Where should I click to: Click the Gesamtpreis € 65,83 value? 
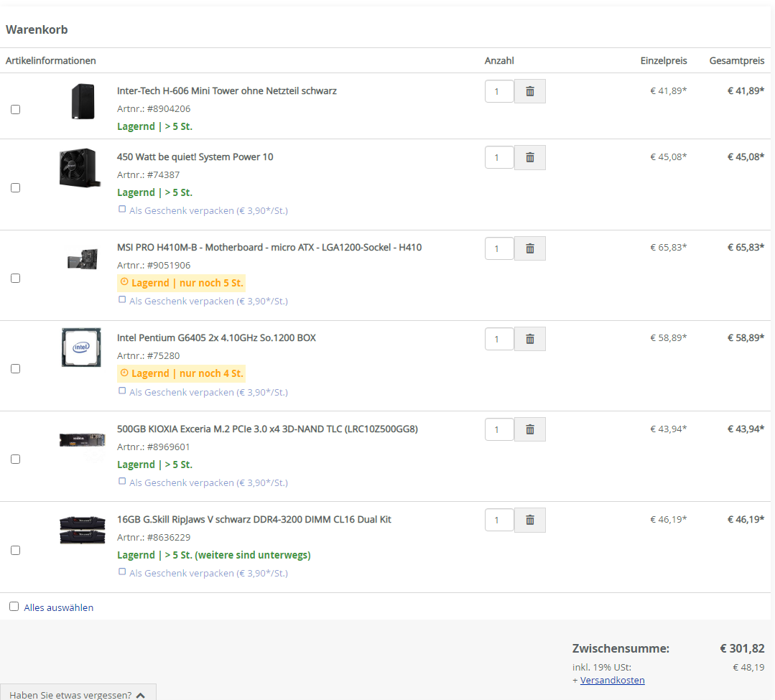coord(746,248)
